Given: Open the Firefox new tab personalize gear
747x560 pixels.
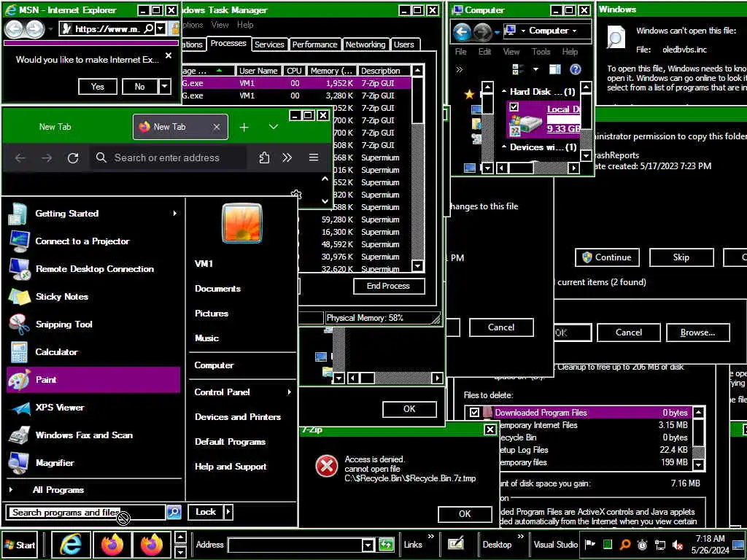Looking at the screenshot, I should click(x=296, y=194).
